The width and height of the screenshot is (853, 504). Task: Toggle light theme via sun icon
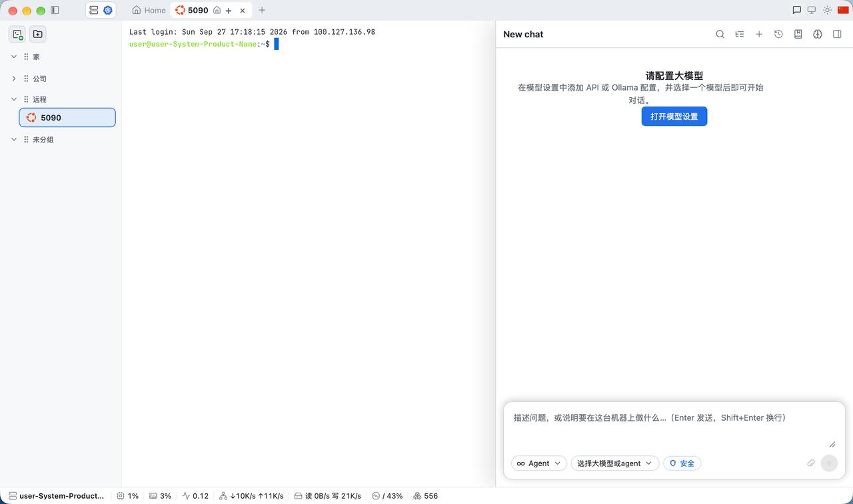[x=827, y=10]
